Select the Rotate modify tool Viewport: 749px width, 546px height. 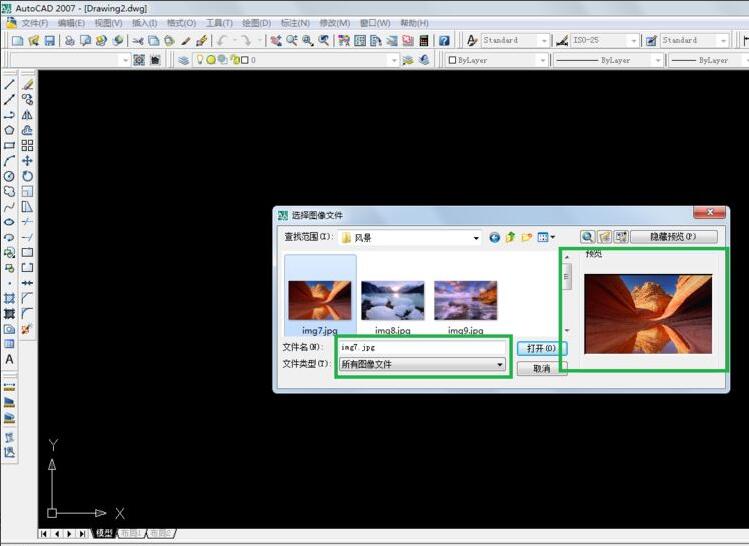(x=28, y=176)
